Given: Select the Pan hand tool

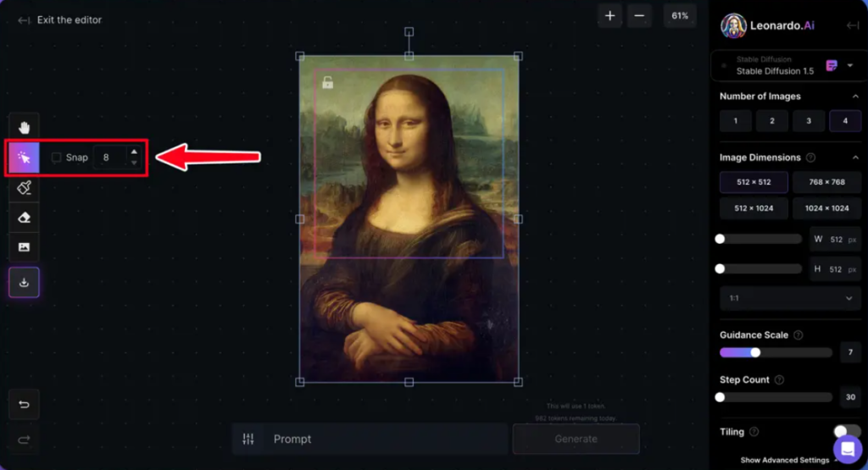Looking at the screenshot, I should [x=24, y=128].
